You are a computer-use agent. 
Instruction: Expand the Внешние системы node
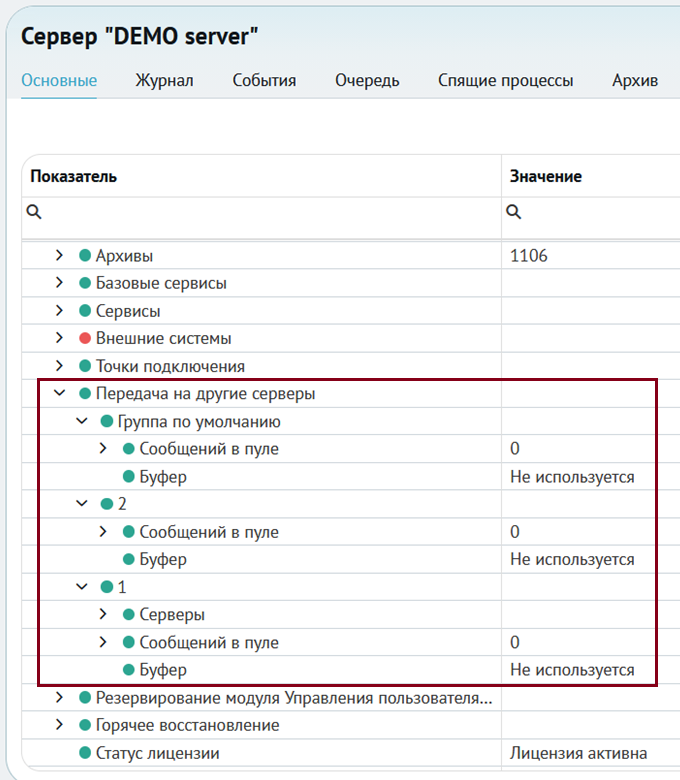59,338
